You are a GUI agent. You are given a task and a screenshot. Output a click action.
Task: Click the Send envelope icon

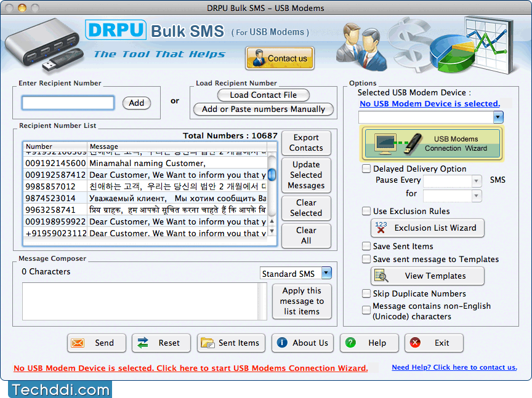point(78,343)
